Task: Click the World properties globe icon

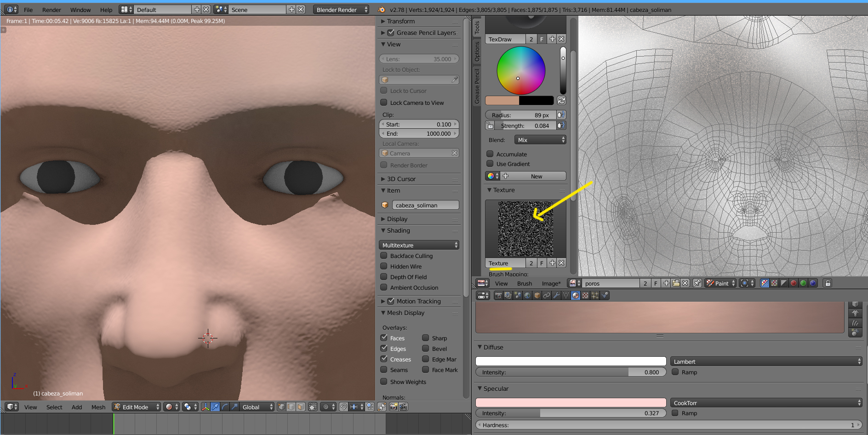Action: point(527,296)
